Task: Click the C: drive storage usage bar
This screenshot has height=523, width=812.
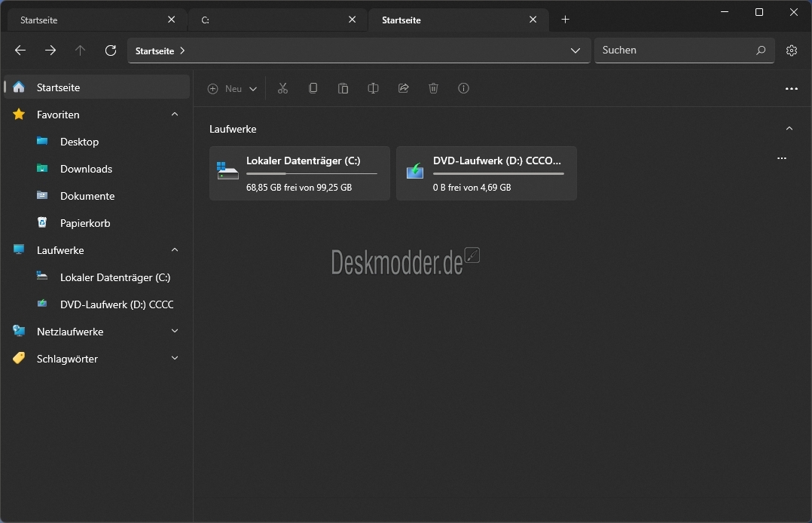Action: click(312, 173)
